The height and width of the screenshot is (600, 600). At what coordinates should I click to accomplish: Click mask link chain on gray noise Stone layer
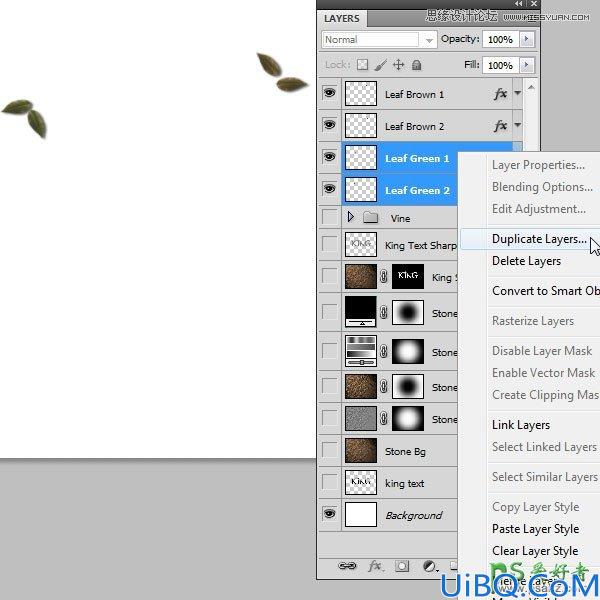pos(384,419)
